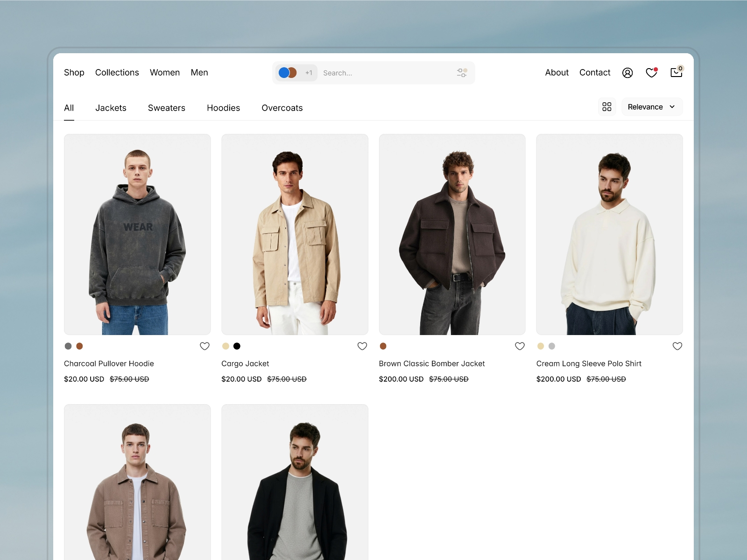Pick cream swatch for Polo Shirt
The height and width of the screenshot is (560, 747).
(x=541, y=346)
